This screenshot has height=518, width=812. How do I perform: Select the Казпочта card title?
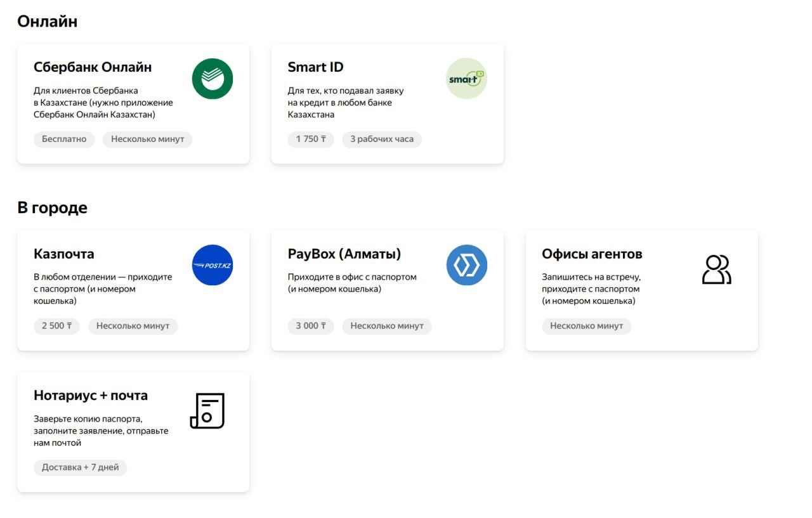[x=63, y=254]
